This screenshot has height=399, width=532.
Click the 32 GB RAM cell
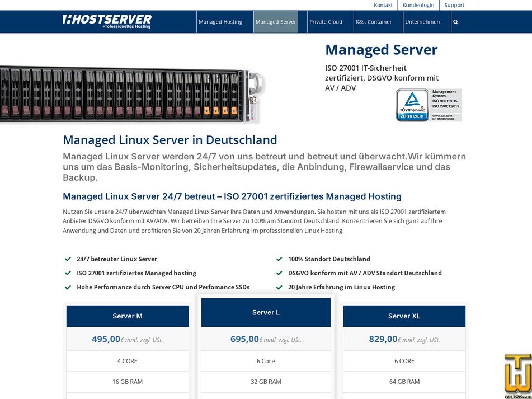[x=266, y=382]
